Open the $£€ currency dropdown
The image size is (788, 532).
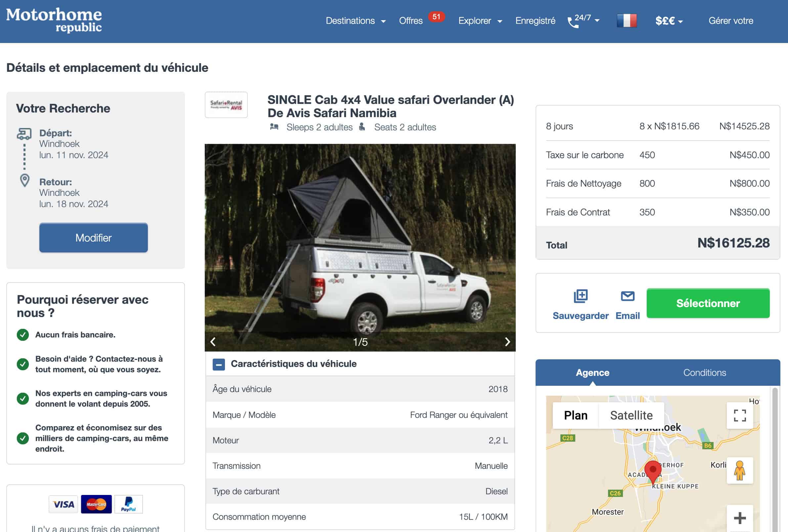(668, 21)
